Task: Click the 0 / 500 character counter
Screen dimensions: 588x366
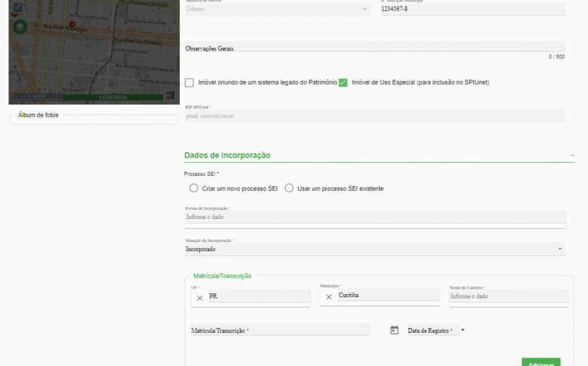Action: point(557,57)
